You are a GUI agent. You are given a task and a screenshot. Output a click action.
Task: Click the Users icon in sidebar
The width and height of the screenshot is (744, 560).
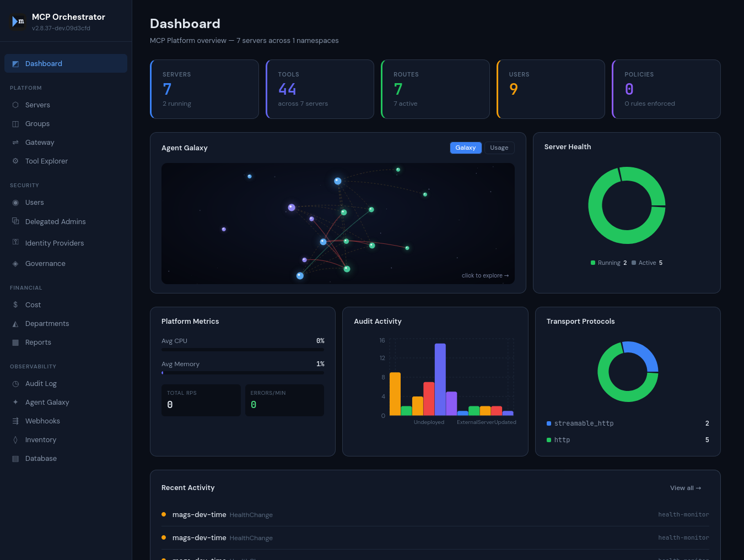tap(15, 203)
